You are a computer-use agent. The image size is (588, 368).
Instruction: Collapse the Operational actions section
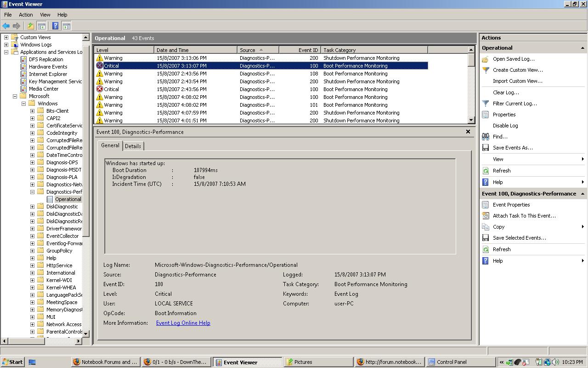click(x=582, y=48)
